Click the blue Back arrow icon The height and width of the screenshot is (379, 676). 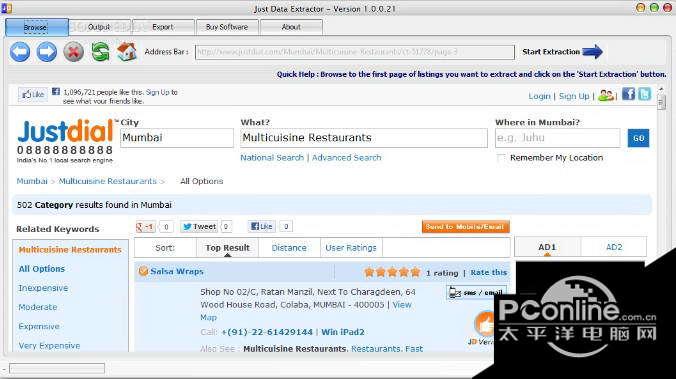point(20,52)
